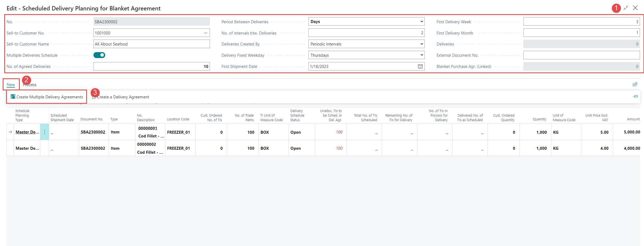Open the calendar picker for First Shipment Date
644x246 pixels.
pos(420,66)
